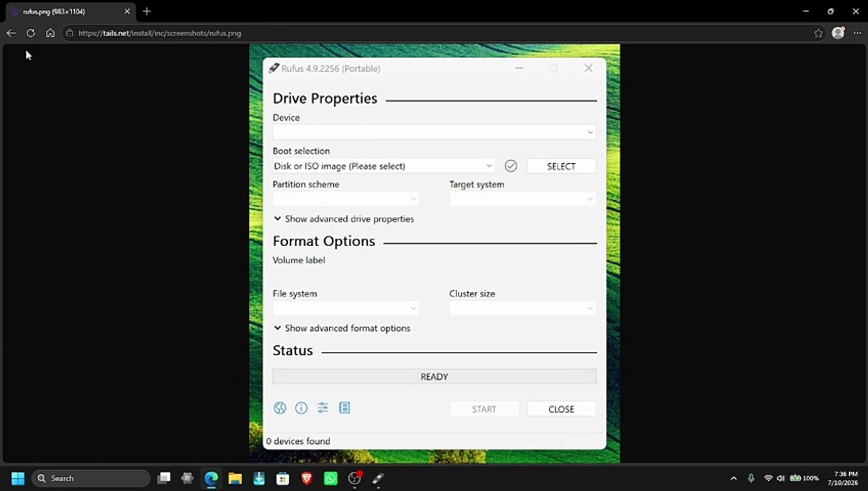Open the Partition scheme dropdown

click(x=346, y=198)
